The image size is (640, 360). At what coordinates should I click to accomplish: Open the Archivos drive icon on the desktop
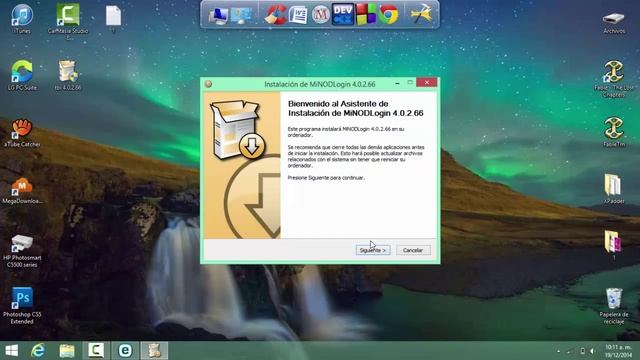point(613,23)
